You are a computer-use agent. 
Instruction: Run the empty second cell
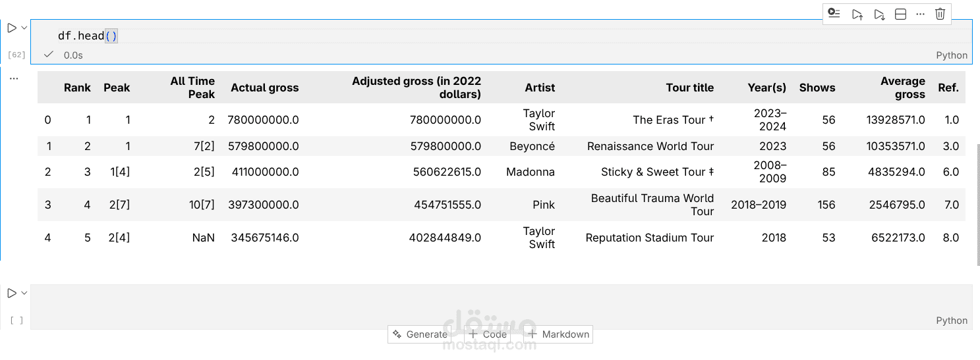12,293
